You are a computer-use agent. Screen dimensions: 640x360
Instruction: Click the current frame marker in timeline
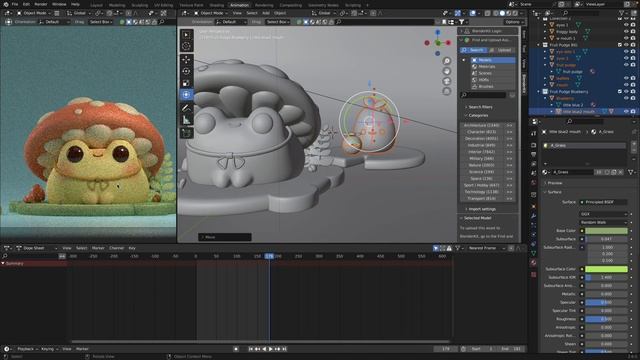pos(269,256)
